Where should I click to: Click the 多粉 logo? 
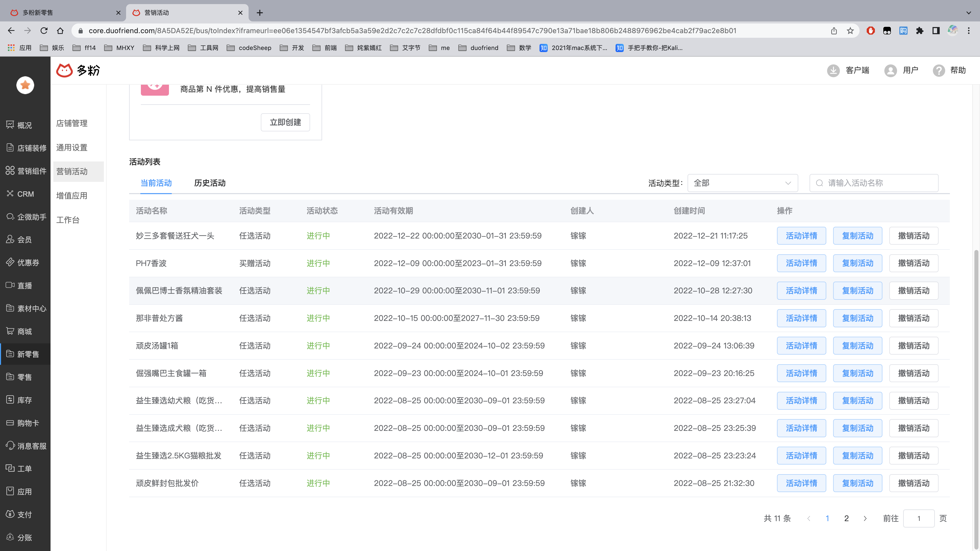coord(78,70)
